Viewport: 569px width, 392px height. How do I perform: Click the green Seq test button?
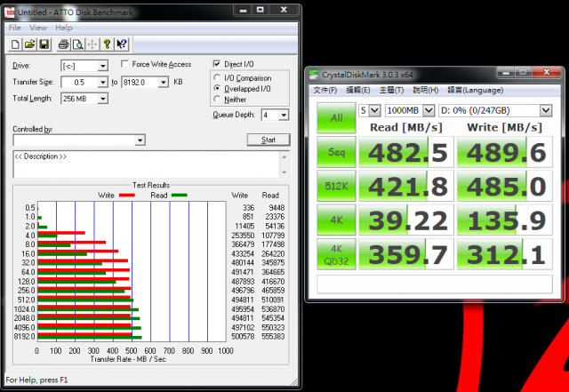336,152
